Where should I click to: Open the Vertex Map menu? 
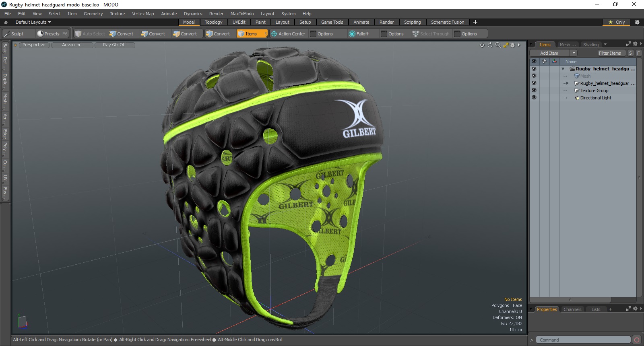143,14
